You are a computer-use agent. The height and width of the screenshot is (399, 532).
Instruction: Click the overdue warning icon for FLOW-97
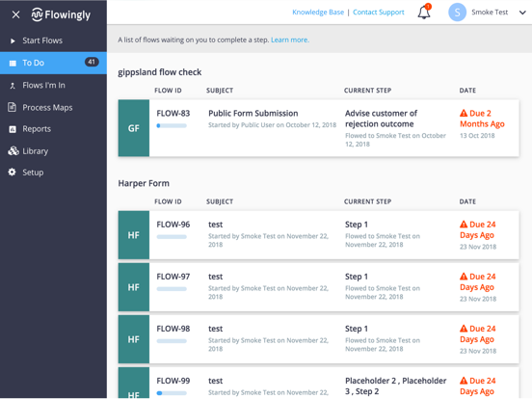click(464, 277)
